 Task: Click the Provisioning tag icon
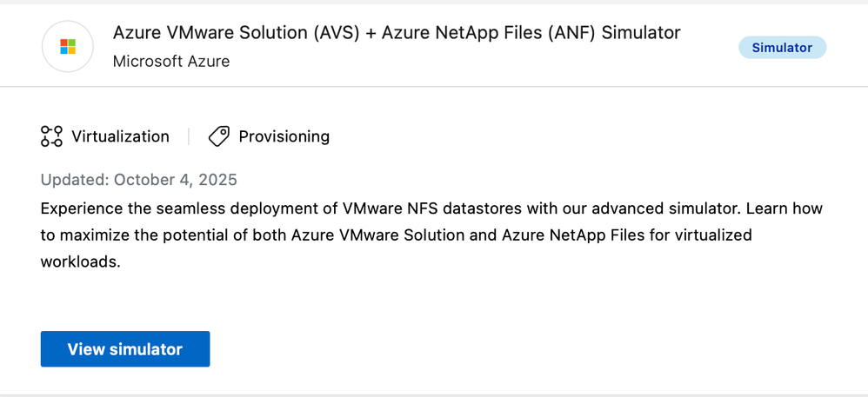(218, 136)
